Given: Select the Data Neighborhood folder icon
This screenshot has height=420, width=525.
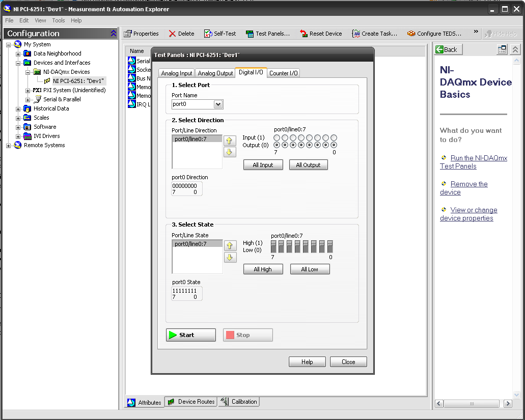Looking at the screenshot, I should coord(27,53).
